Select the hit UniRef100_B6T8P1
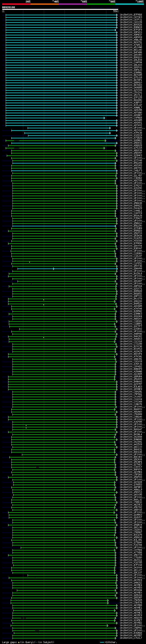This screenshot has width=146, height=644. click(x=131, y=80)
